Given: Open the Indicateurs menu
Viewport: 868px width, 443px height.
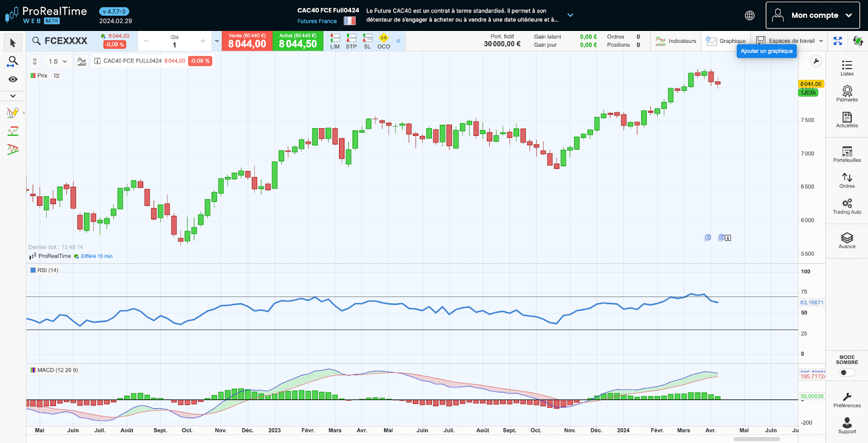Looking at the screenshot, I should (676, 41).
